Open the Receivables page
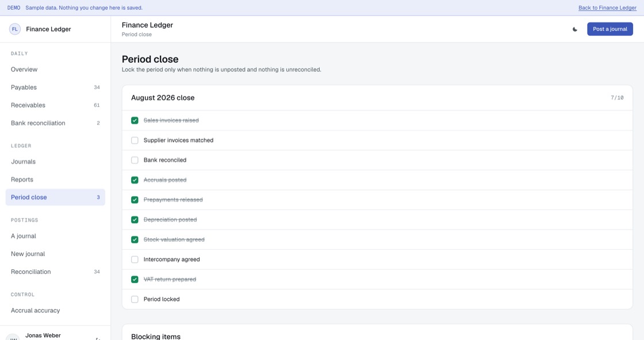This screenshot has width=644, height=340. tap(55, 105)
